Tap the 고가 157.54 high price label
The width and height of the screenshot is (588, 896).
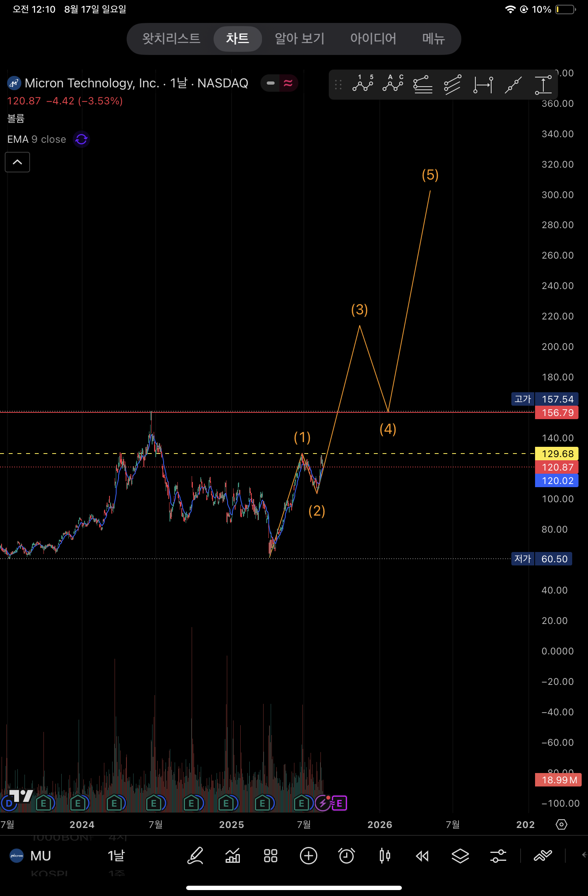545,399
